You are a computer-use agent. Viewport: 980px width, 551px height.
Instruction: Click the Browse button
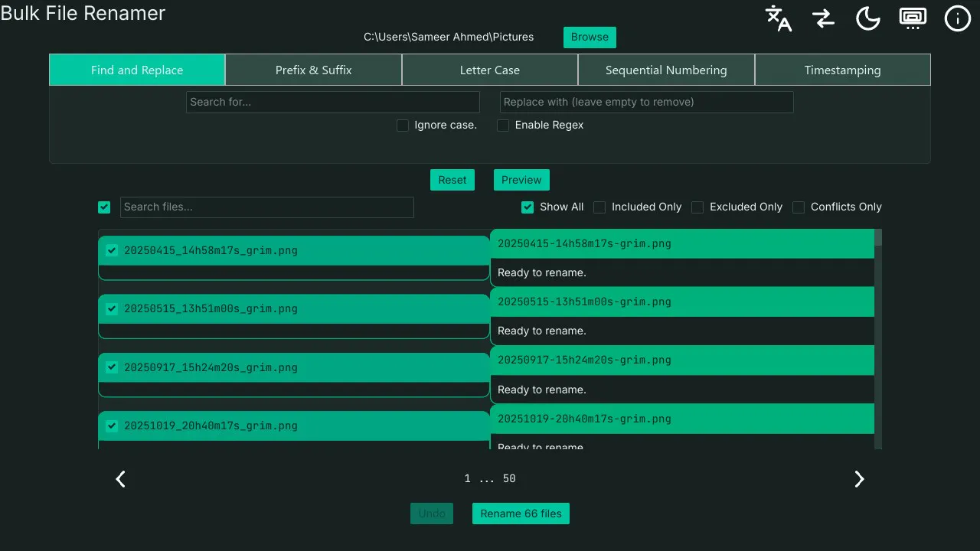point(590,37)
